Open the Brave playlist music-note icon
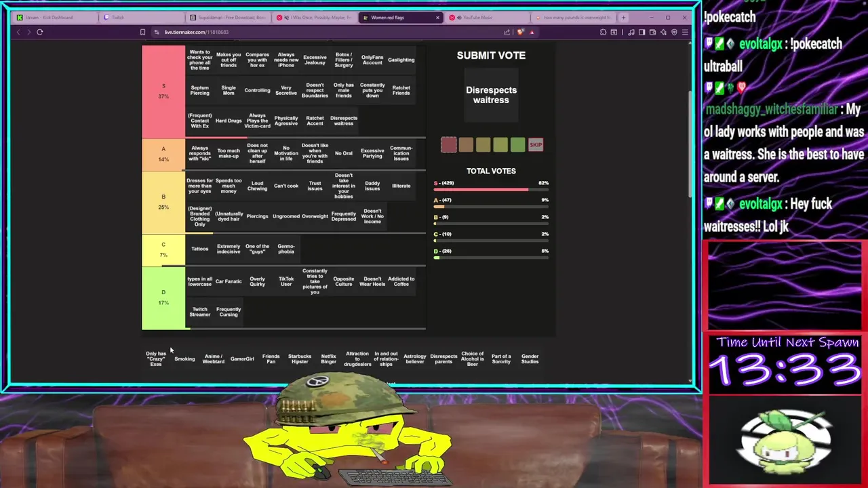This screenshot has width=868, height=488. coord(631,32)
